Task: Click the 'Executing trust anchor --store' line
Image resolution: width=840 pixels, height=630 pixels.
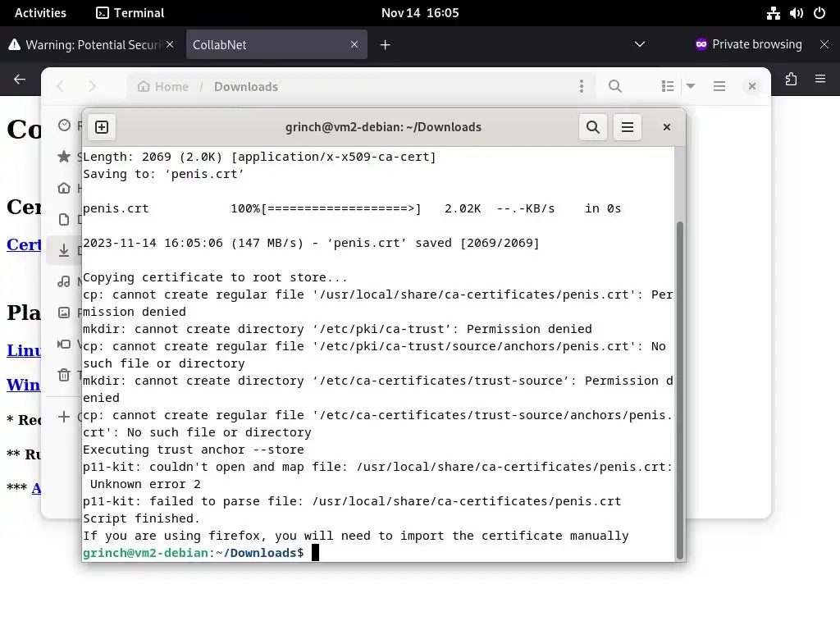Action: [193, 450]
